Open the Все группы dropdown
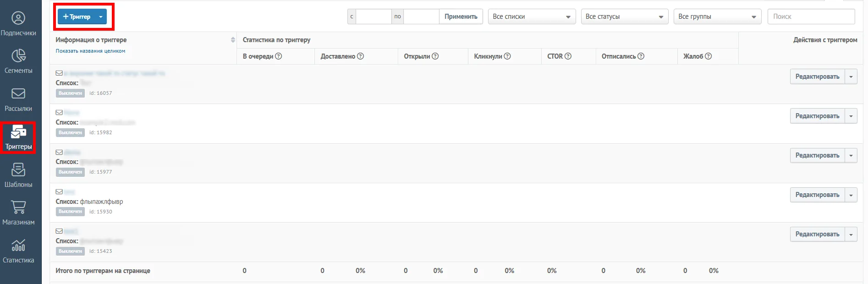 (717, 16)
